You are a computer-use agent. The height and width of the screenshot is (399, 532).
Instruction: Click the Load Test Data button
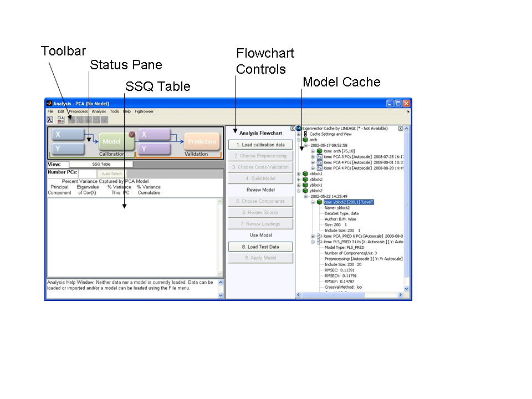tap(260, 247)
